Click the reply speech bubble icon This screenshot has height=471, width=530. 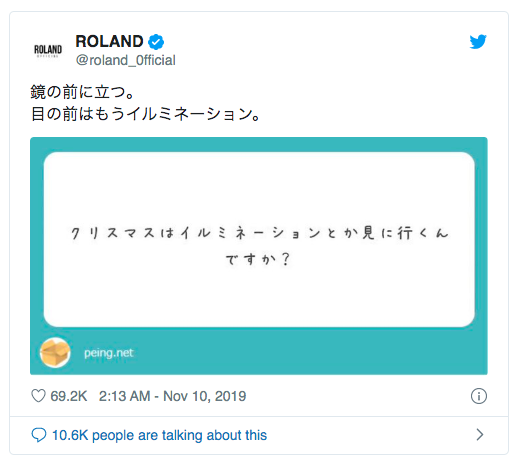point(39,435)
